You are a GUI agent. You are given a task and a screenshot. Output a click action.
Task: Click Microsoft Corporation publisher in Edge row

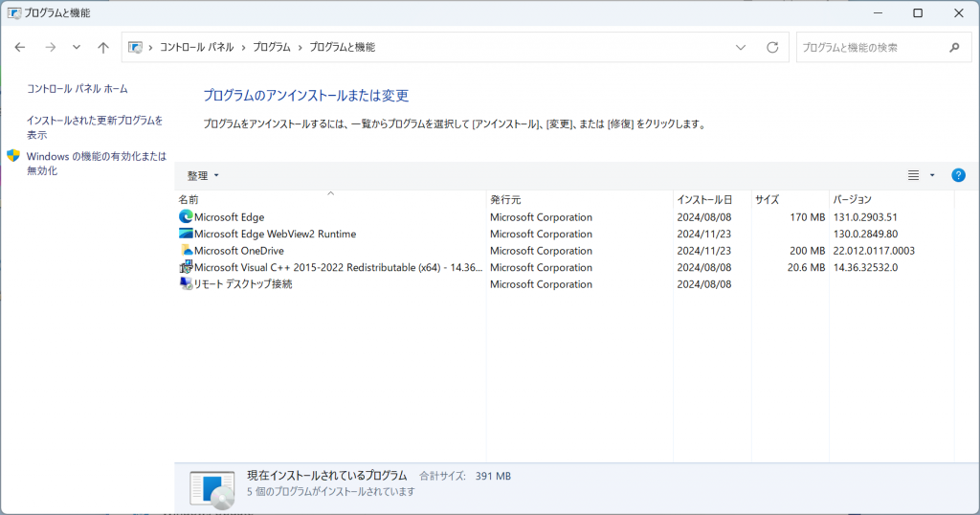(x=542, y=217)
